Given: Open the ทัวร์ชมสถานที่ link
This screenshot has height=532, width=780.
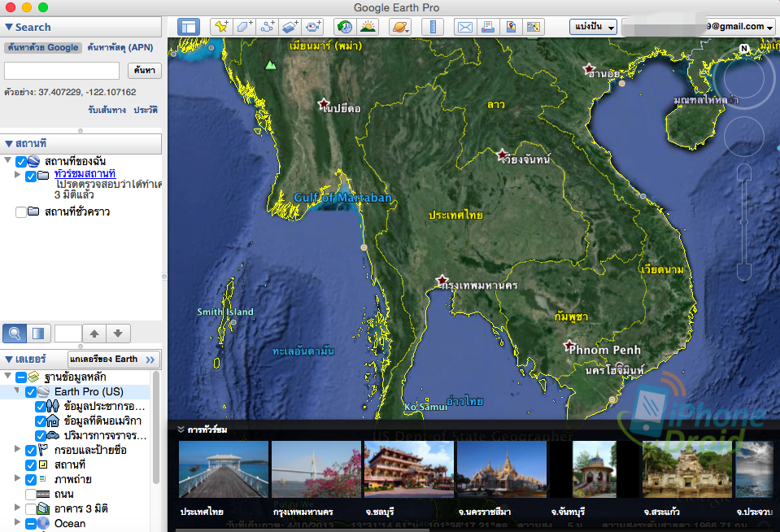Looking at the screenshot, I should [85, 174].
